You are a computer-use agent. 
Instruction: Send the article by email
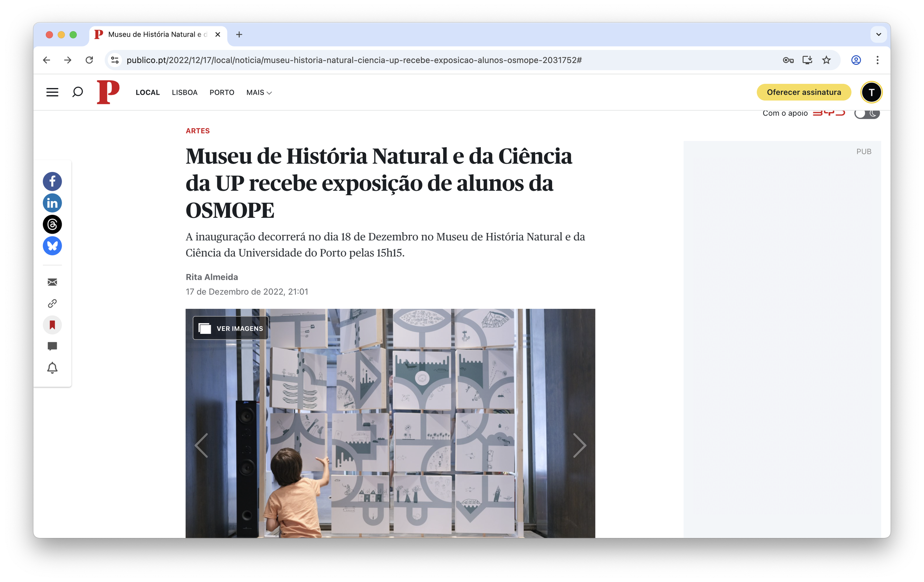tap(52, 282)
